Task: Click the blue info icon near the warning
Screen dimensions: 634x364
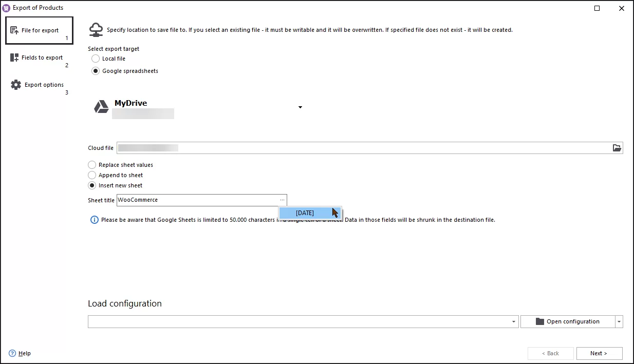Action: (94, 220)
